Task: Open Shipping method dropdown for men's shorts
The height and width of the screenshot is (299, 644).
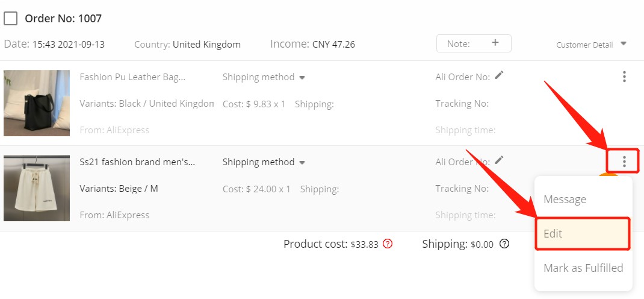Action: click(264, 162)
